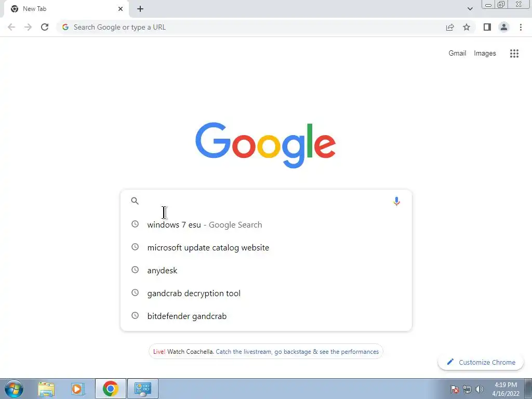Click the volume speaker icon in tray
The image size is (532, 399).
pos(480,389)
